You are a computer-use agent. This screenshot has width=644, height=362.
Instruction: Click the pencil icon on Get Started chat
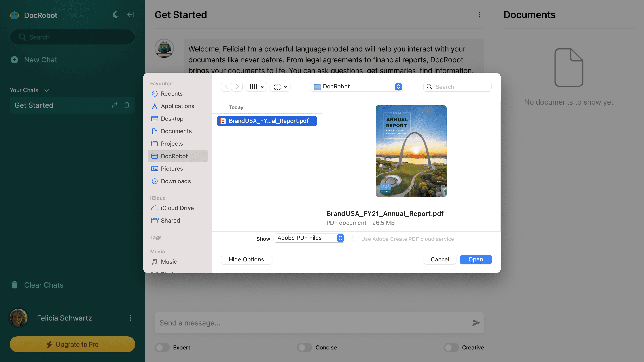tap(114, 105)
